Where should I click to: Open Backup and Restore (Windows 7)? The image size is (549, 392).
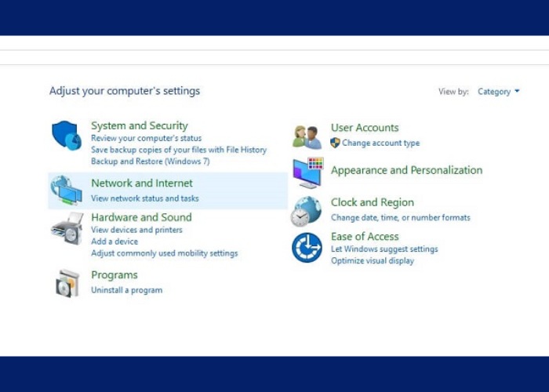coord(150,161)
